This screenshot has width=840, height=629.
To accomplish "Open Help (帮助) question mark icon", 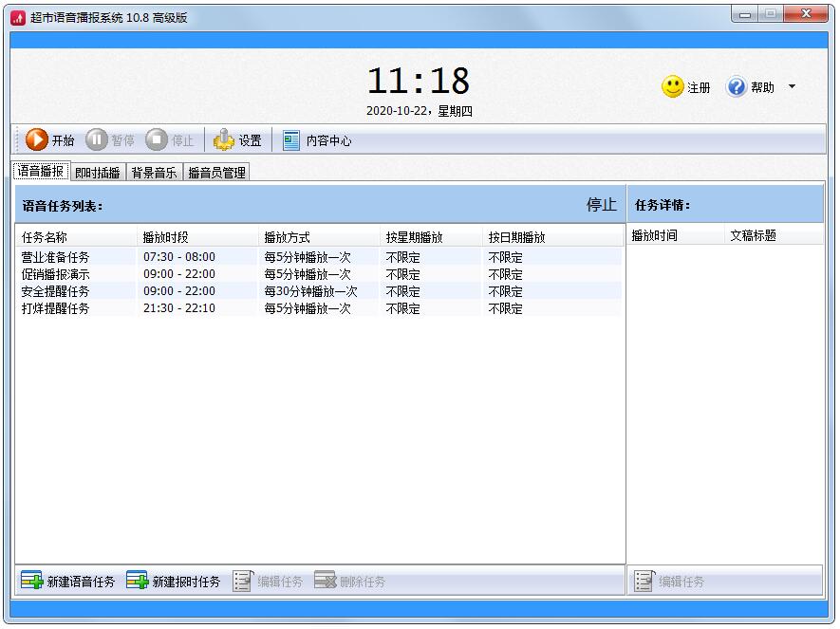I will point(737,86).
